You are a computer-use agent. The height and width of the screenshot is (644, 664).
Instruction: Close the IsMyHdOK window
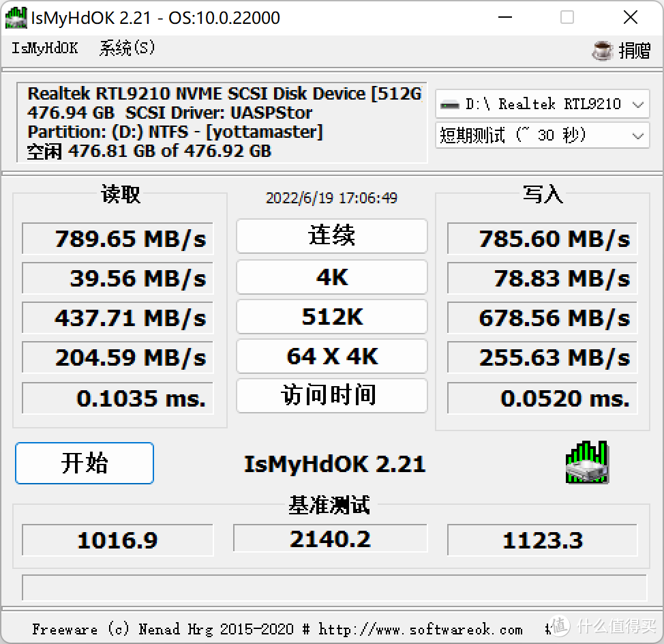631,18
